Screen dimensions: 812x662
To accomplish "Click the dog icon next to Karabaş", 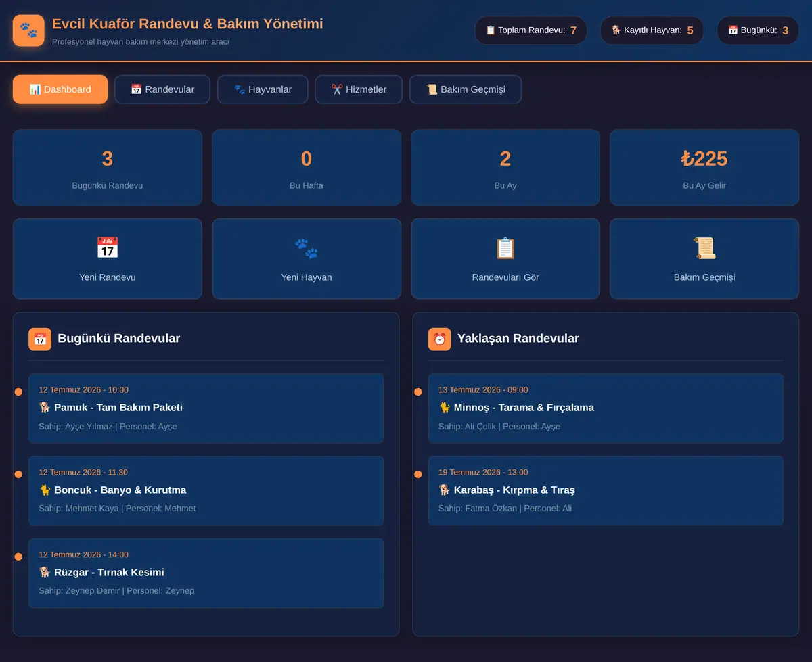I will (x=445, y=490).
